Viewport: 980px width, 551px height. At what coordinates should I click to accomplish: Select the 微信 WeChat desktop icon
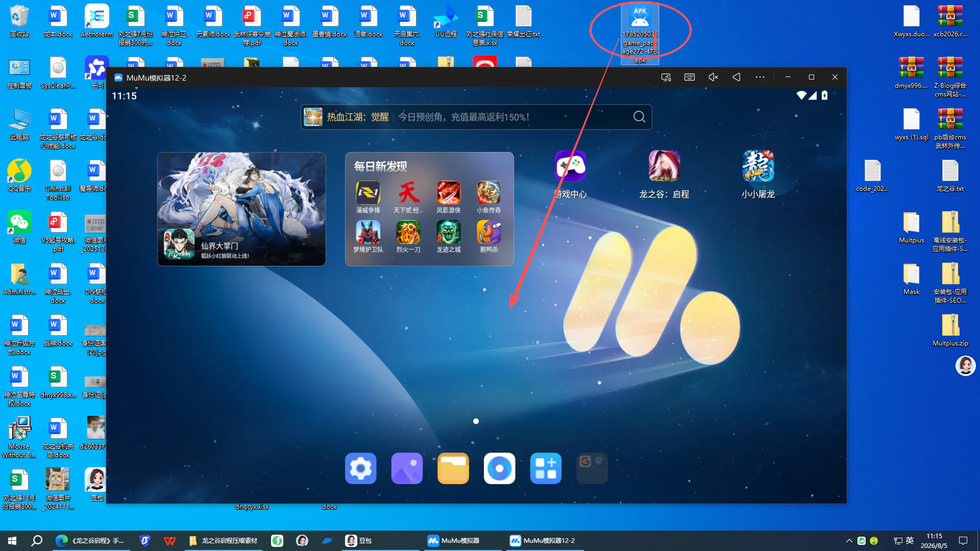(x=19, y=227)
